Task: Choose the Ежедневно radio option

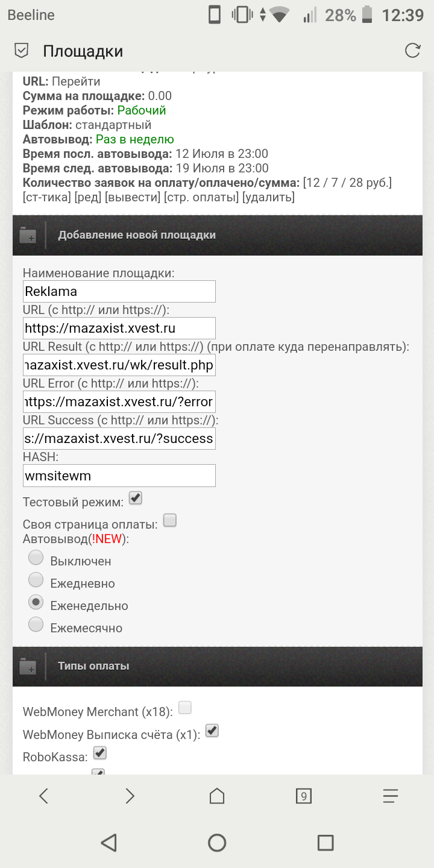Action: (x=36, y=580)
